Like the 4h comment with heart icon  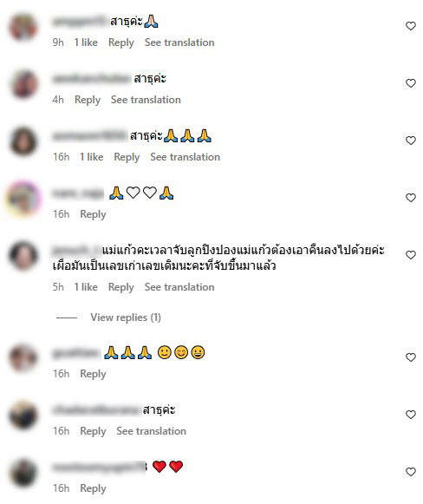(411, 83)
